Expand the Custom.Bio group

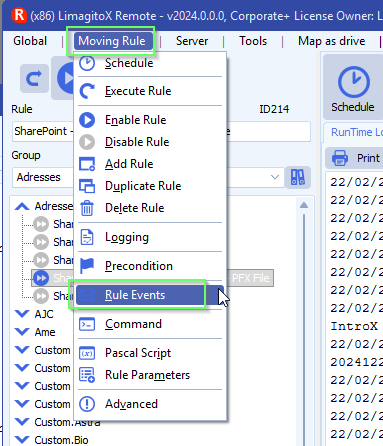(22, 440)
